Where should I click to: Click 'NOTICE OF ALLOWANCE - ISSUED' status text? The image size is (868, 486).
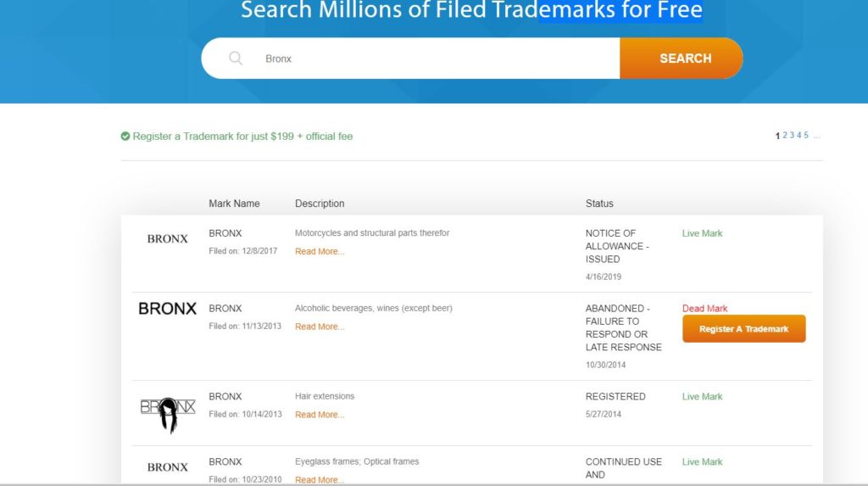tap(617, 246)
